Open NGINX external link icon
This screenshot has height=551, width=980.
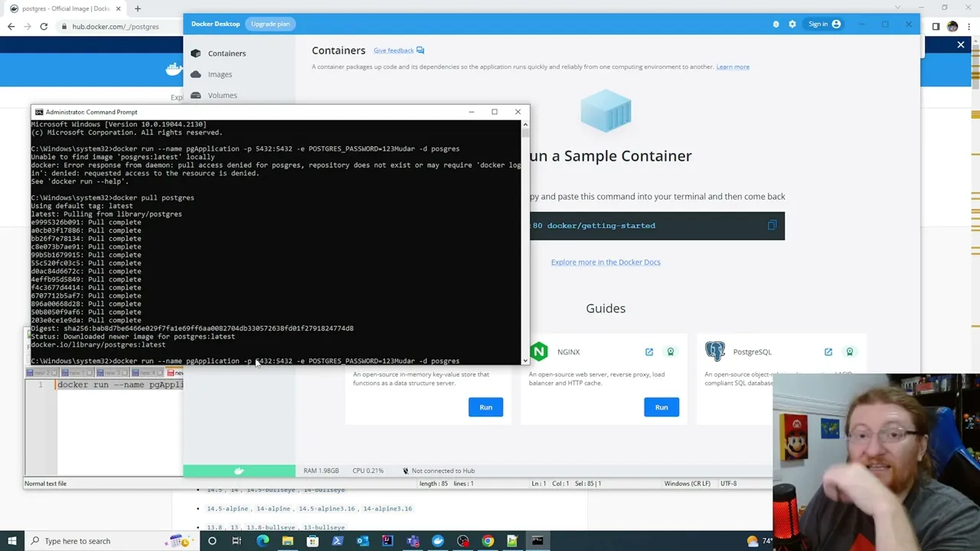(x=649, y=352)
